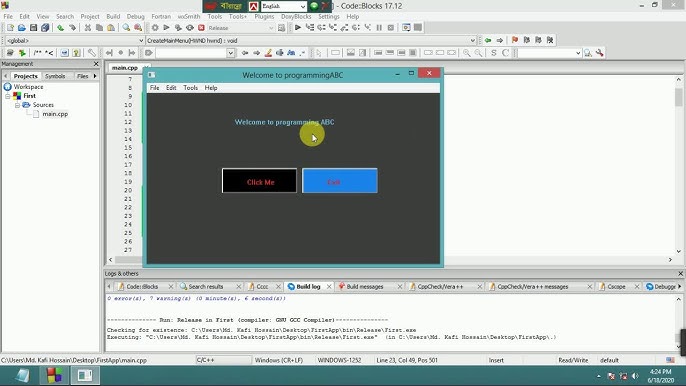Click the black Click Me button
Screen dimensions: 686x386
[x=259, y=181]
